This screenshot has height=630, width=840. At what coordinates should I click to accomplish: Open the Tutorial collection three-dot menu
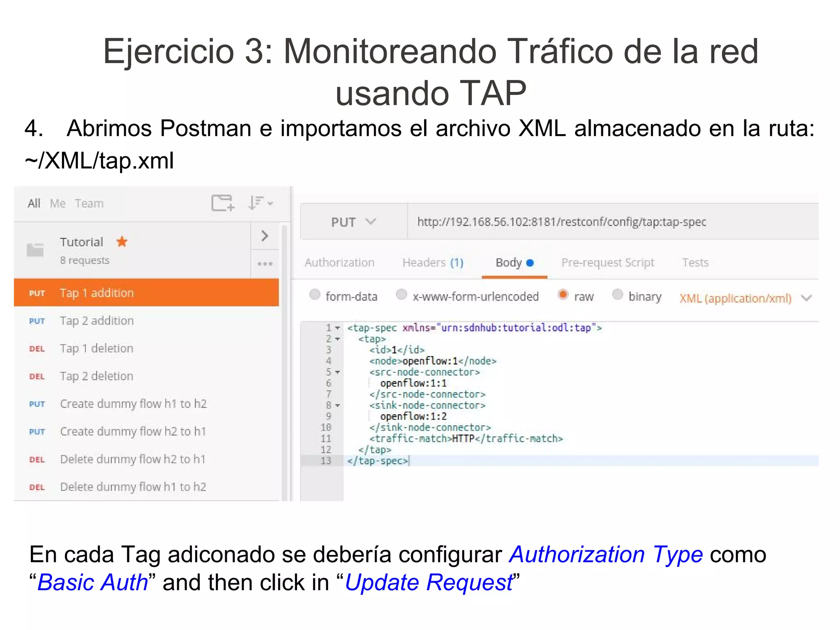(x=265, y=264)
